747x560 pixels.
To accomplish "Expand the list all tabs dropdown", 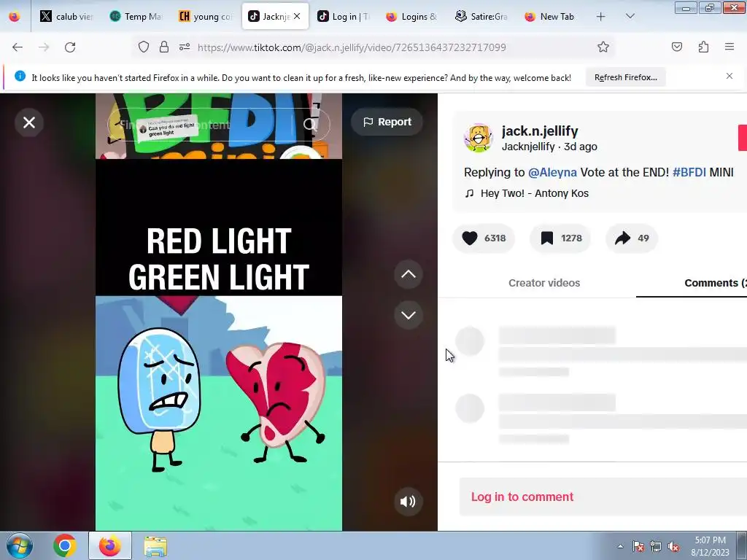I will click(630, 16).
